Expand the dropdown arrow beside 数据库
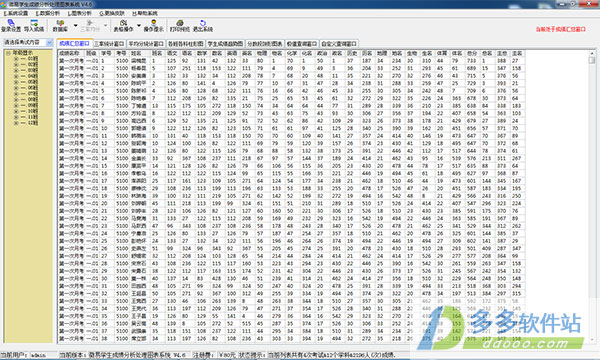 coord(75,26)
